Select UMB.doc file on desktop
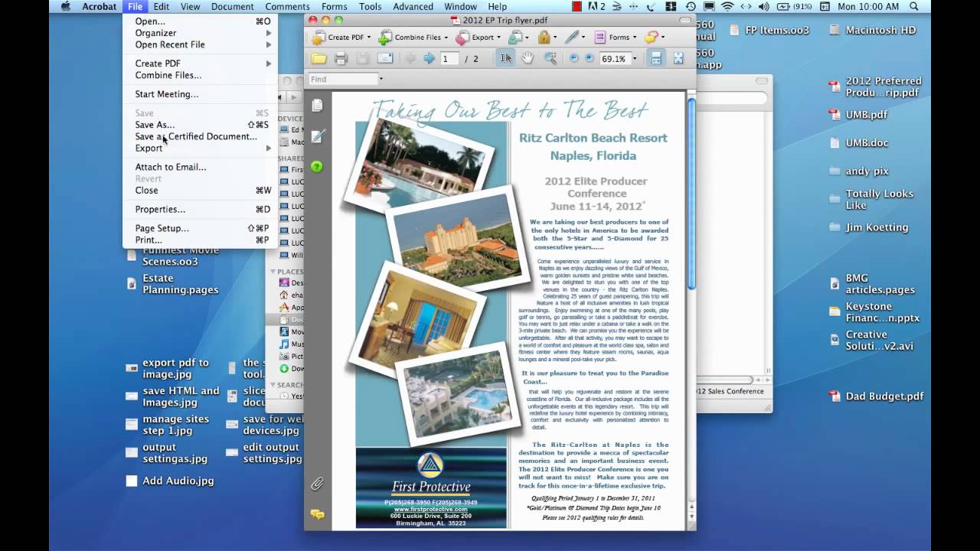980x551 pixels. pos(859,143)
